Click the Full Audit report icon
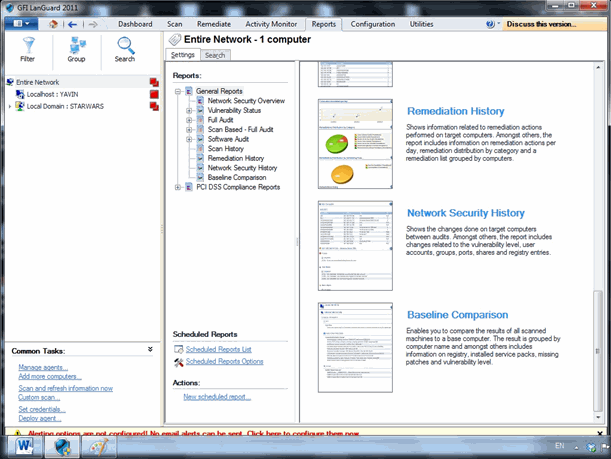 pos(200,120)
